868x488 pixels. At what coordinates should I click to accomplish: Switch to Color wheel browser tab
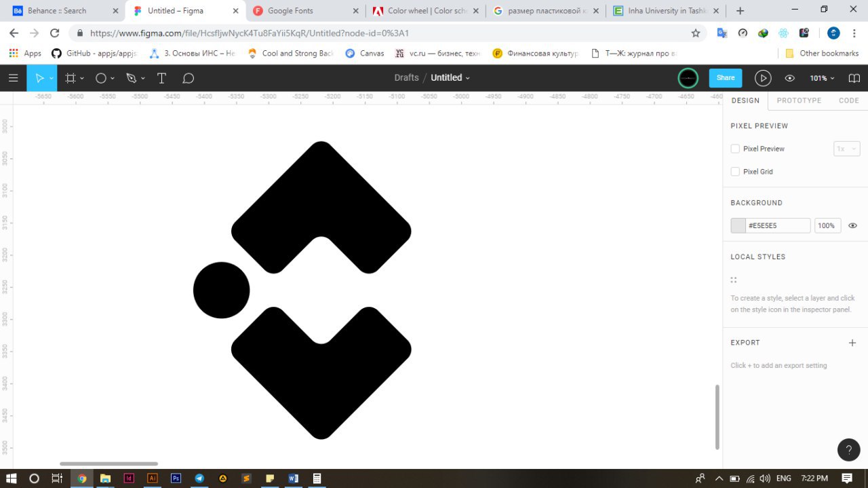pos(426,11)
